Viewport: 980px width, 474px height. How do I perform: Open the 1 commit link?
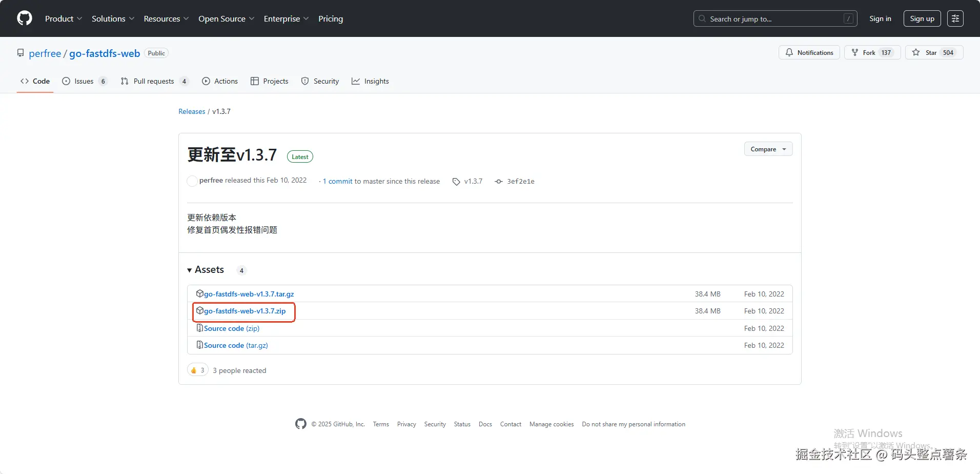(338, 181)
